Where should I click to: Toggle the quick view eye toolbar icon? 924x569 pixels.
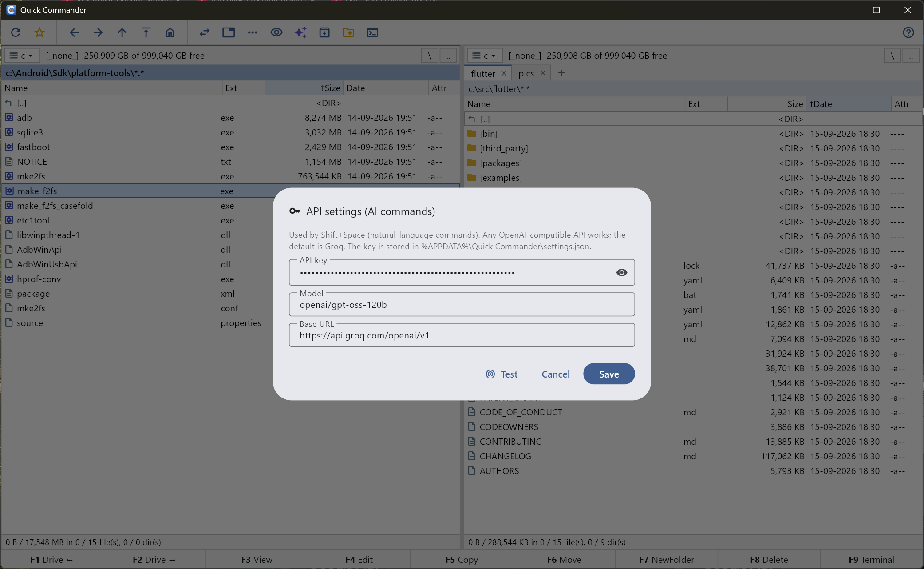(276, 32)
